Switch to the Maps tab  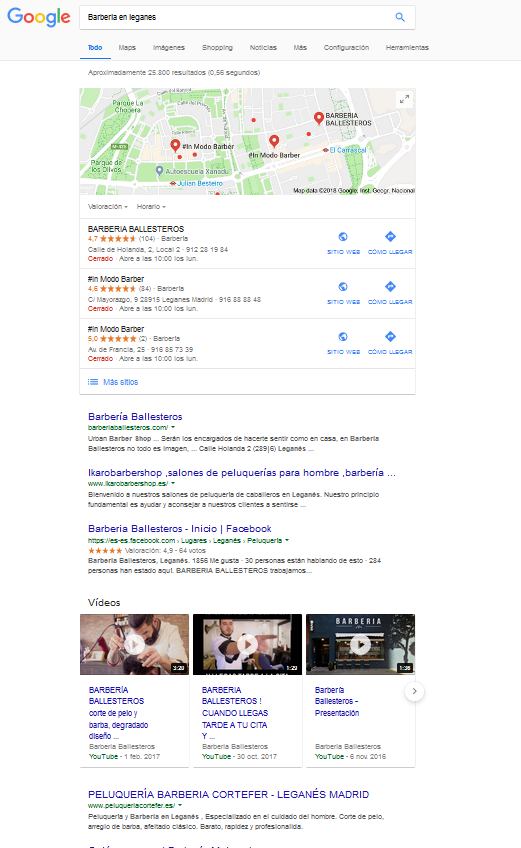(127, 48)
